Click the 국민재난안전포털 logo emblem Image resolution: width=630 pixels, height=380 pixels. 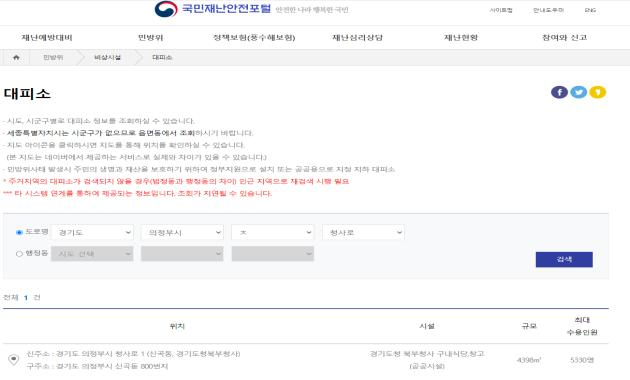[x=166, y=9]
